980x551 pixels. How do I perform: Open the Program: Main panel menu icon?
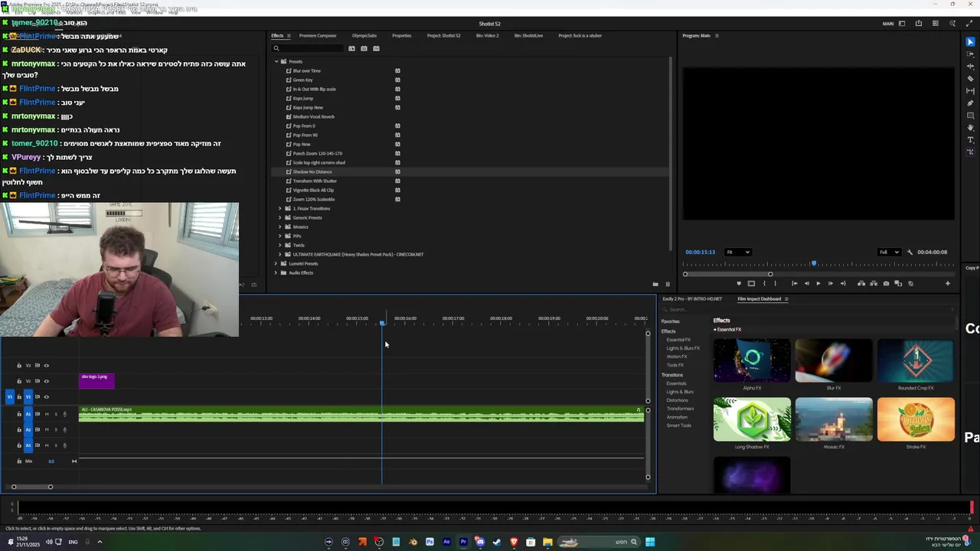(x=717, y=35)
